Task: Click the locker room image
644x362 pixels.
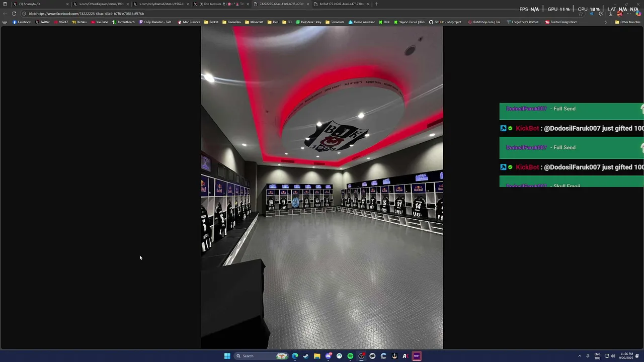Action: pyautogui.click(x=322, y=187)
